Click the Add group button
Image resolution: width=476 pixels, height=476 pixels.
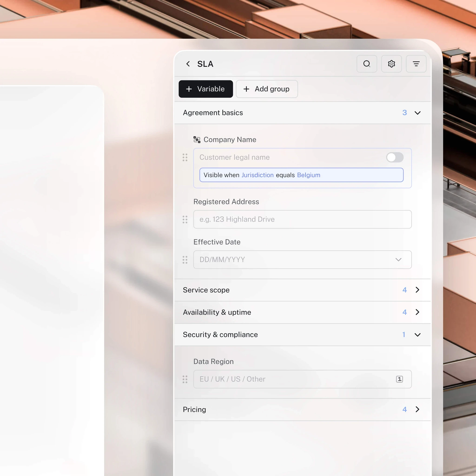pyautogui.click(x=267, y=89)
